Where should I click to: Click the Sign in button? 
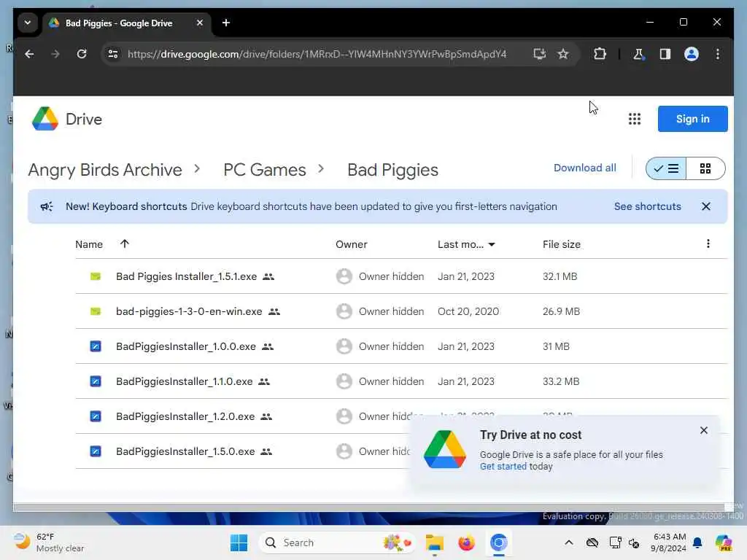click(x=692, y=119)
